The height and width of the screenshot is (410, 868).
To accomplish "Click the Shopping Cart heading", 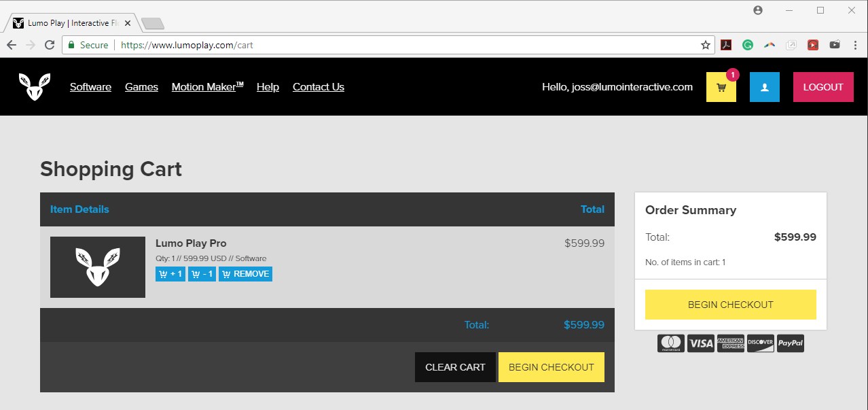I will (x=111, y=169).
